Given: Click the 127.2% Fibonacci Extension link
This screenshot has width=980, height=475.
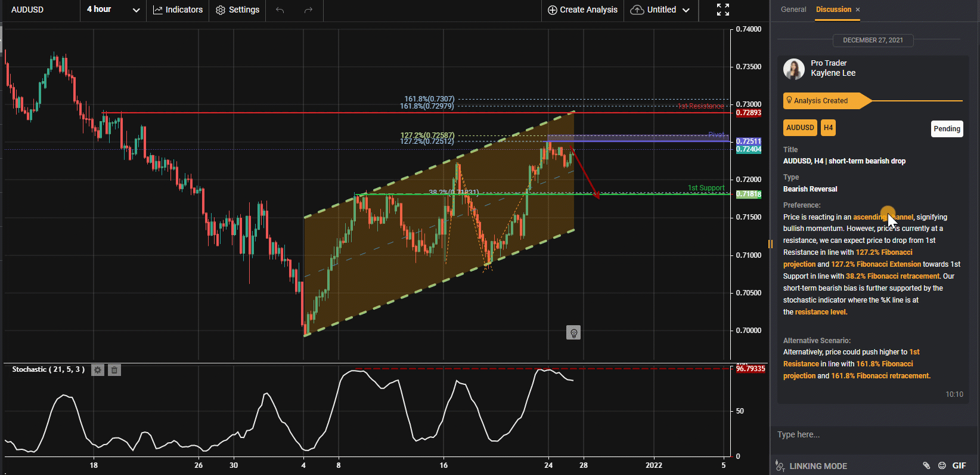Looking at the screenshot, I should [x=876, y=264].
